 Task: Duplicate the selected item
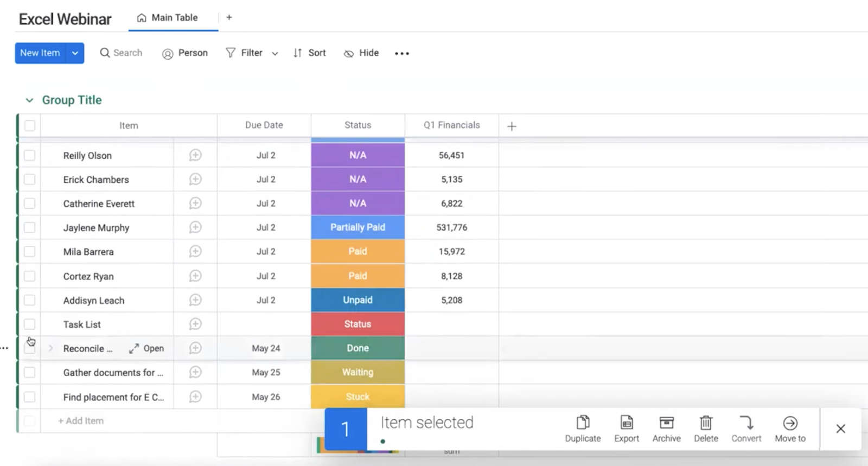[x=583, y=429]
